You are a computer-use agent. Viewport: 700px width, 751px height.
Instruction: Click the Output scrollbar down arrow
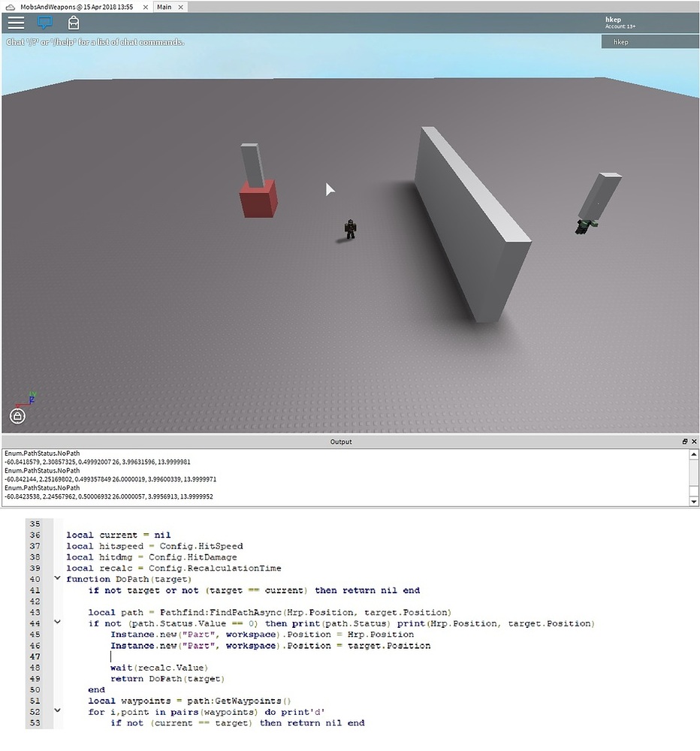(x=694, y=501)
